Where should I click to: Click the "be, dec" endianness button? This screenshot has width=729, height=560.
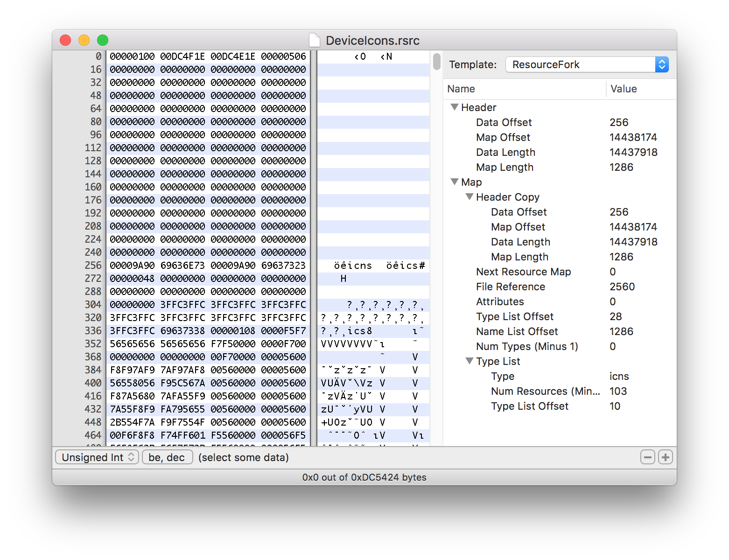(167, 457)
